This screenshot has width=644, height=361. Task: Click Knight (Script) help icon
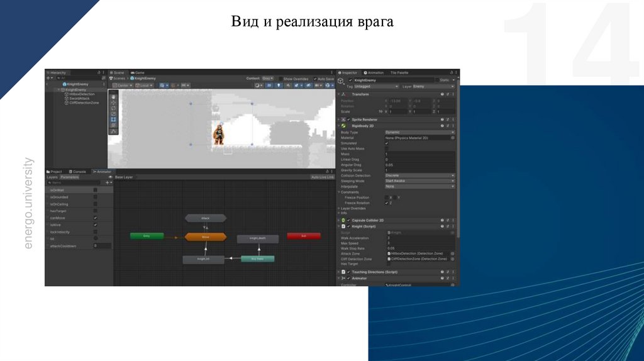tap(442, 226)
